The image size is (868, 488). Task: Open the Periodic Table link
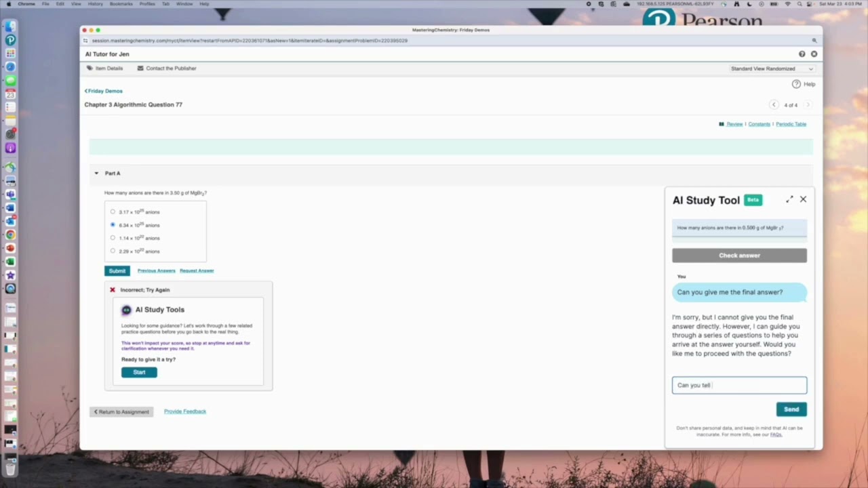pyautogui.click(x=791, y=124)
